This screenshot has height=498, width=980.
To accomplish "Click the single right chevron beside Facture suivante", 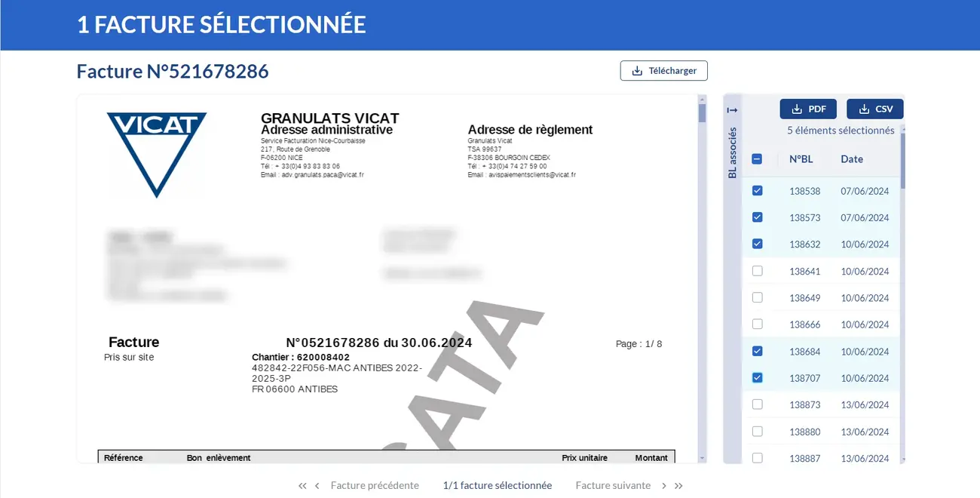I will [663, 485].
